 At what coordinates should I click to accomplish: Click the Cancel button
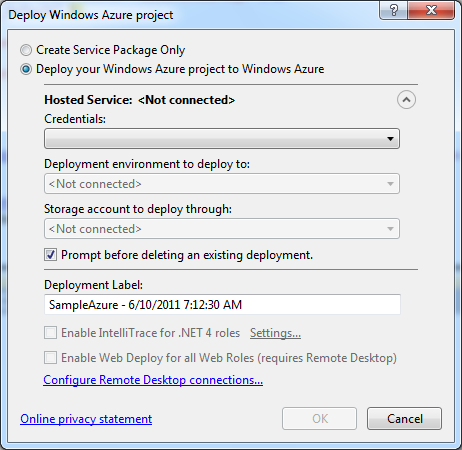click(x=404, y=419)
